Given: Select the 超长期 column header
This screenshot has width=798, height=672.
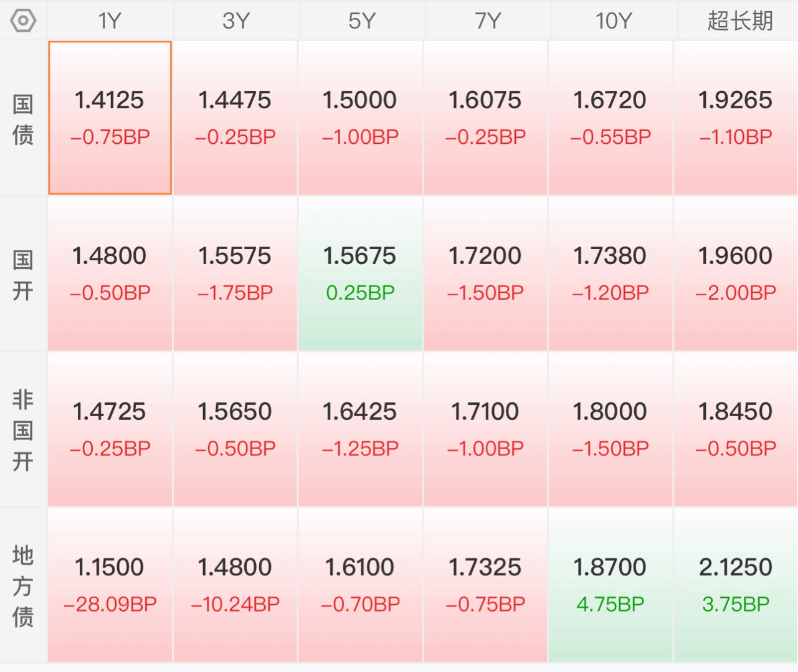Looking at the screenshot, I should (x=739, y=21).
